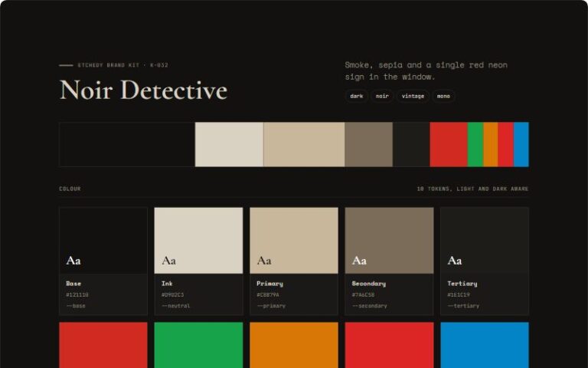Click the blue swatch card beneath Tertiary card
588x368 pixels.
[x=485, y=345]
